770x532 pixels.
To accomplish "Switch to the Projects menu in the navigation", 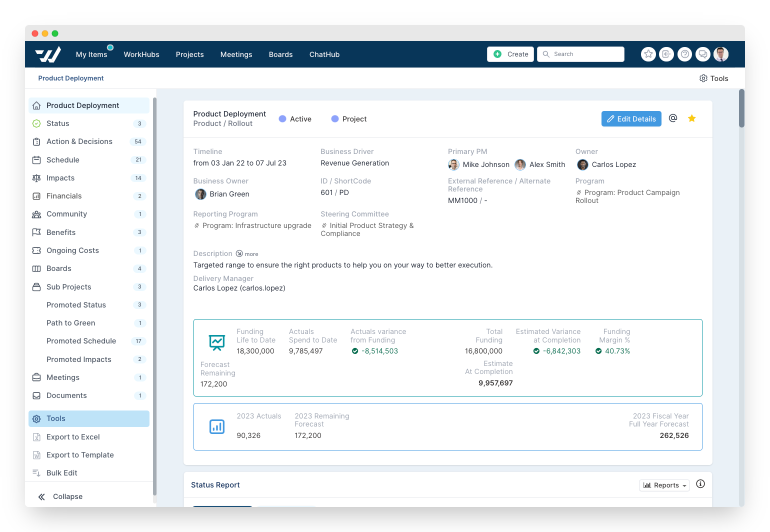I will click(x=189, y=54).
